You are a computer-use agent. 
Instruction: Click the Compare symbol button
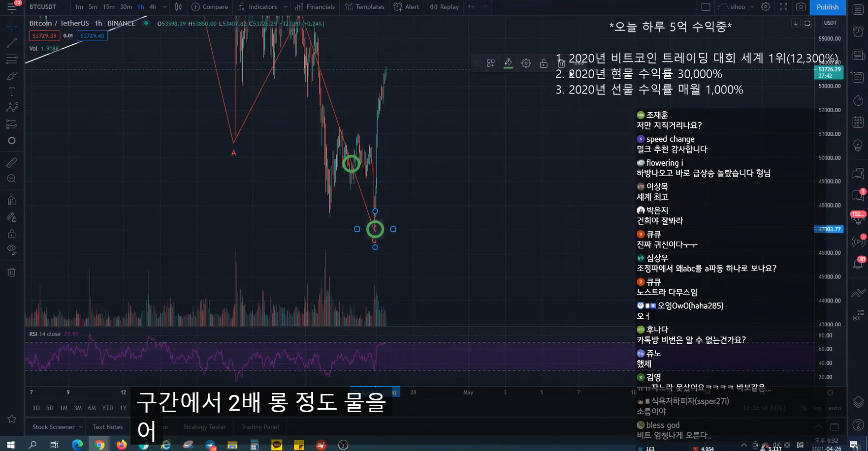point(210,7)
